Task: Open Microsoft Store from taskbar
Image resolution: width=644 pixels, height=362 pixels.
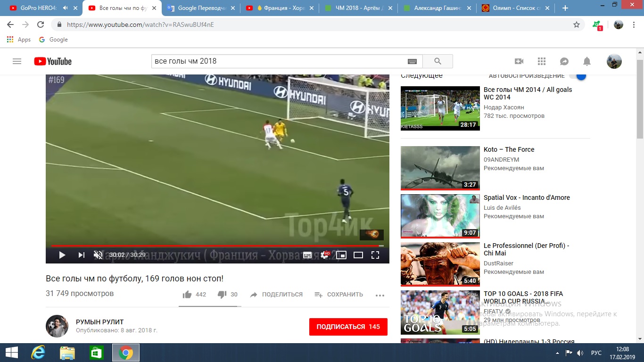Action: tap(96, 353)
